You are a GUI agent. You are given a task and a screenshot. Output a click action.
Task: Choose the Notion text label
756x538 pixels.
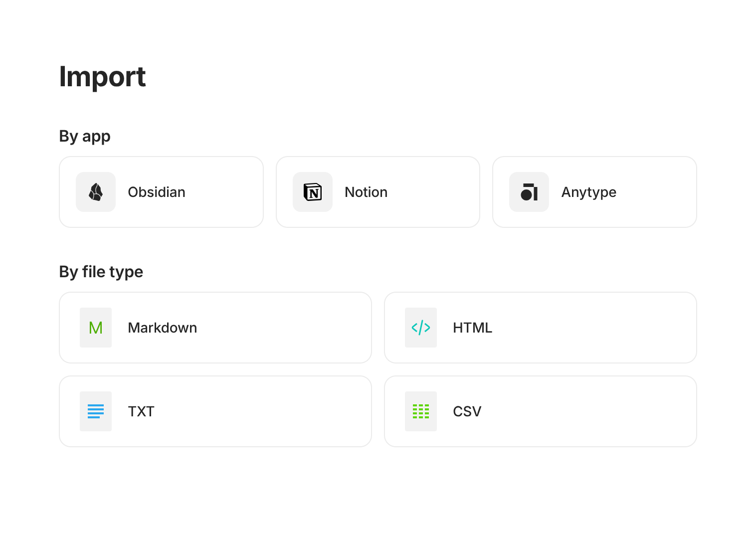click(366, 192)
